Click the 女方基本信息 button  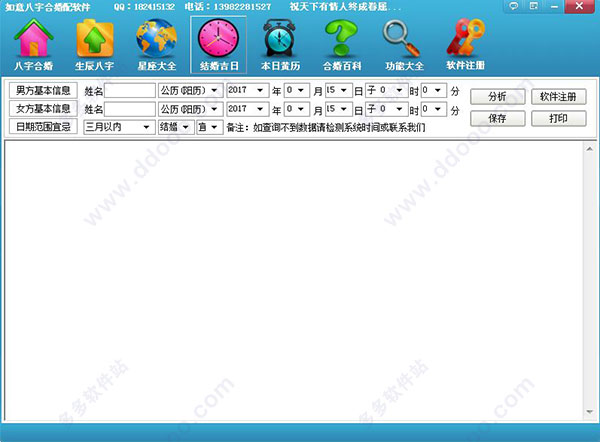pyautogui.click(x=43, y=109)
